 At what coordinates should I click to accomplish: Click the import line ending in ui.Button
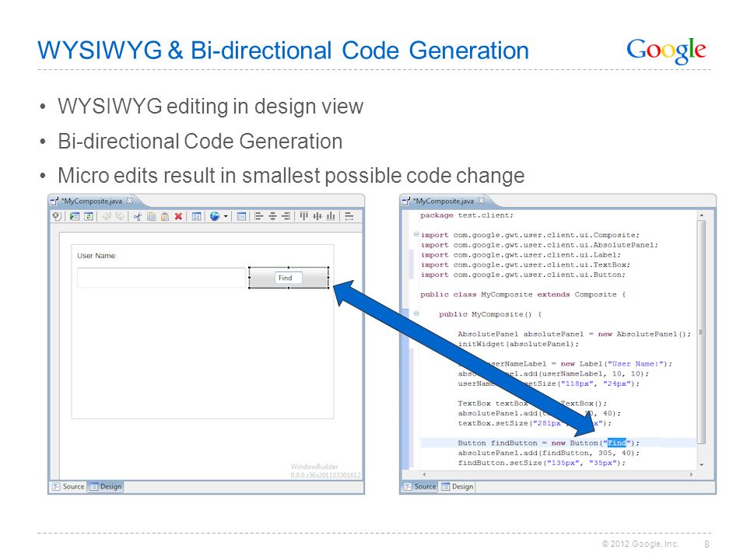pyautogui.click(x=523, y=275)
